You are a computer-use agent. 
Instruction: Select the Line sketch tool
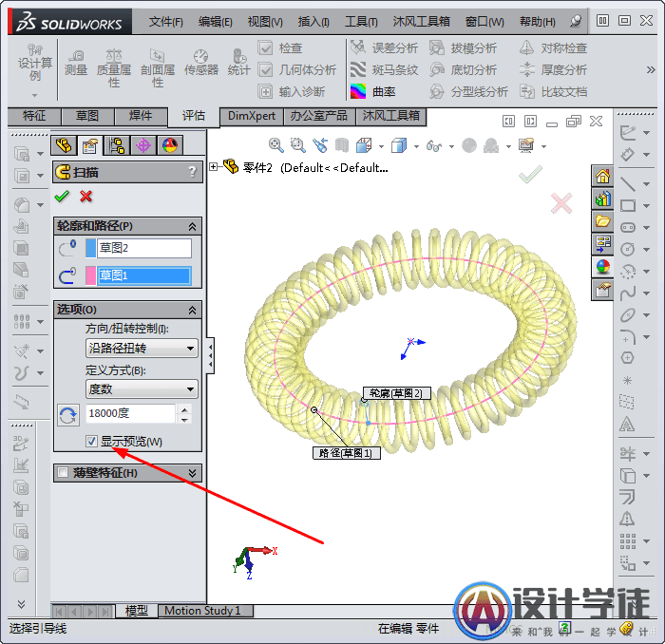(x=628, y=183)
